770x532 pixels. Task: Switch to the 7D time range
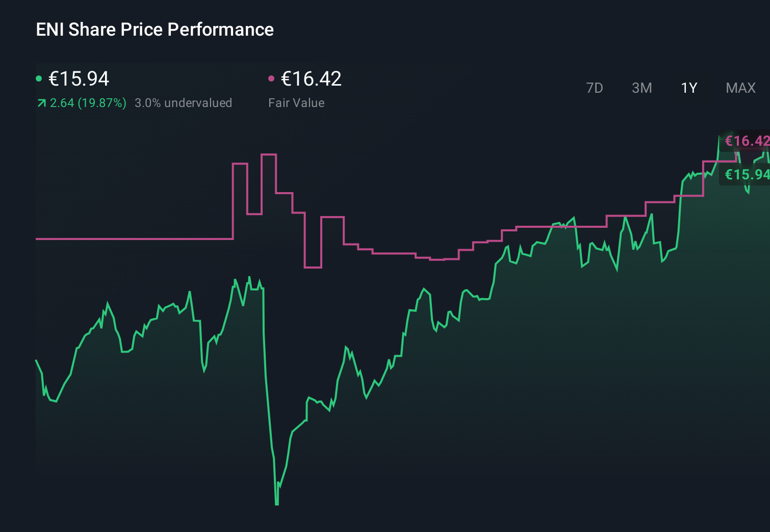(x=595, y=88)
